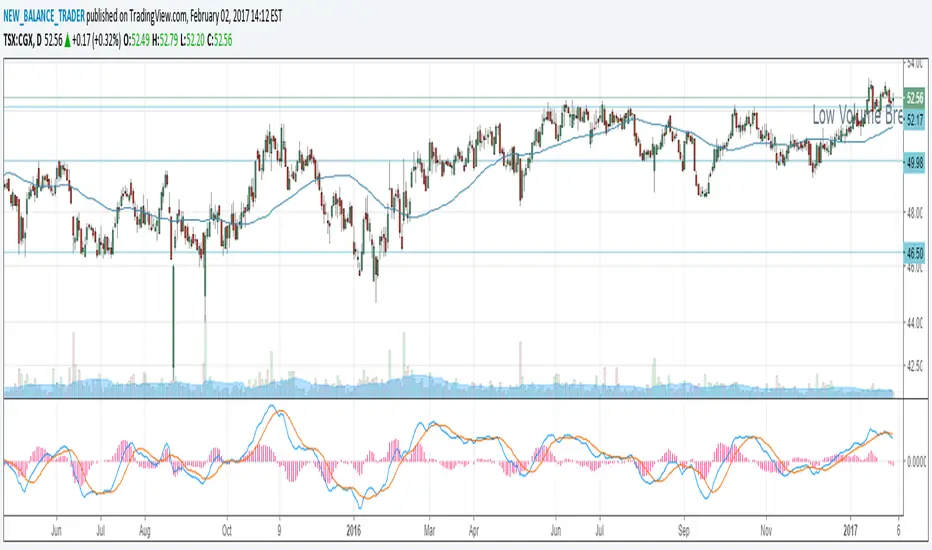The image size is (932, 550).
Task: Select the 'Low Volume Bre' chart annotation
Action: 858,115
